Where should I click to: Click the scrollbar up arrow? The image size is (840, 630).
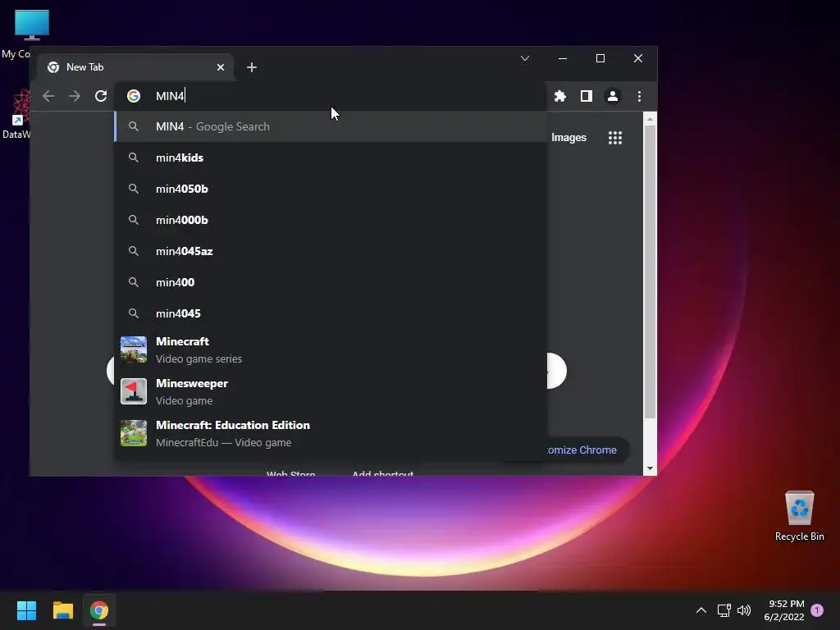(650, 119)
